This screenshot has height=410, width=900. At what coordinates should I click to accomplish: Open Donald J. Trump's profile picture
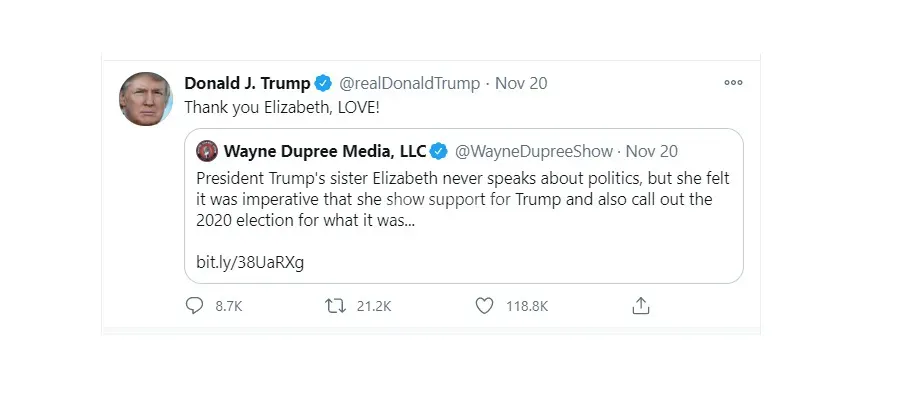click(145, 99)
